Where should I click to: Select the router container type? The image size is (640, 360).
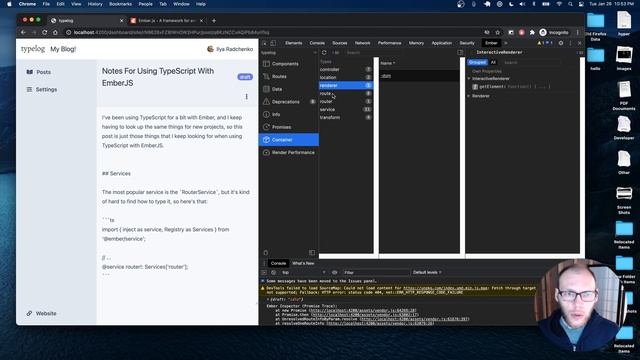click(x=346, y=101)
